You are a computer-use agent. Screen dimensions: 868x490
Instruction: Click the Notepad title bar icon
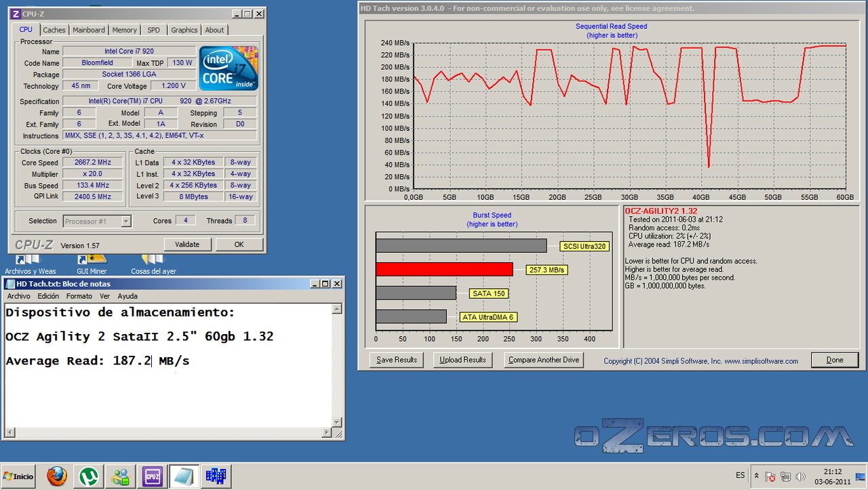coord(9,283)
